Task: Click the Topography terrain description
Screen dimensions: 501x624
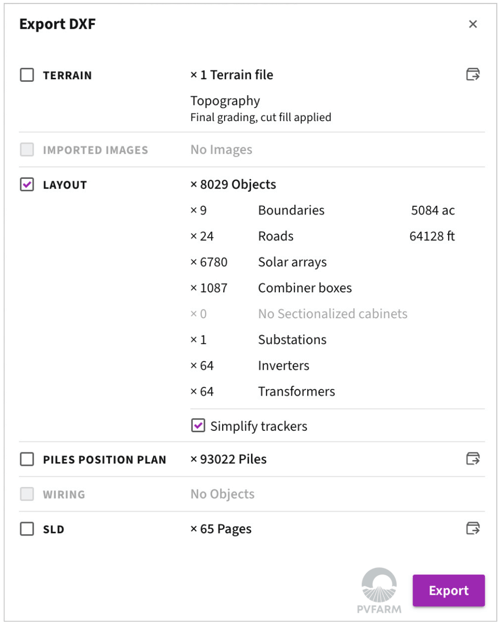Action: pyautogui.click(x=225, y=101)
